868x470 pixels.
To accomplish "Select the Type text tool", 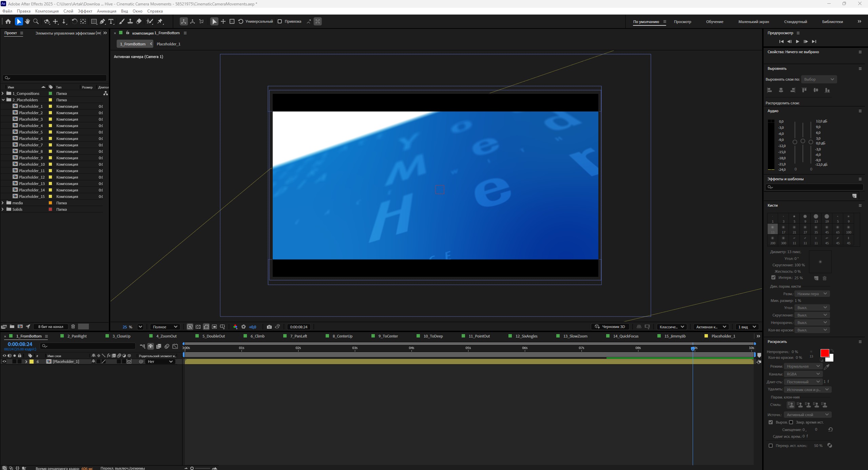I will point(111,21).
